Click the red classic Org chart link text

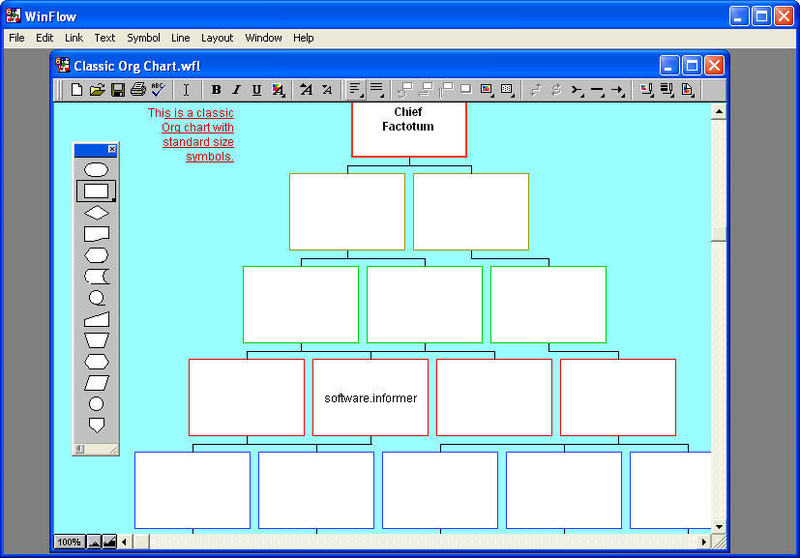(191, 135)
